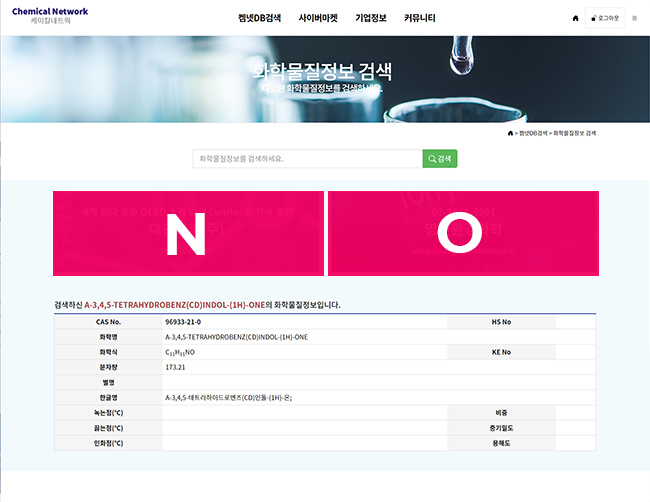Click the KE No header cell
The height and width of the screenshot is (502, 650).
[501, 352]
